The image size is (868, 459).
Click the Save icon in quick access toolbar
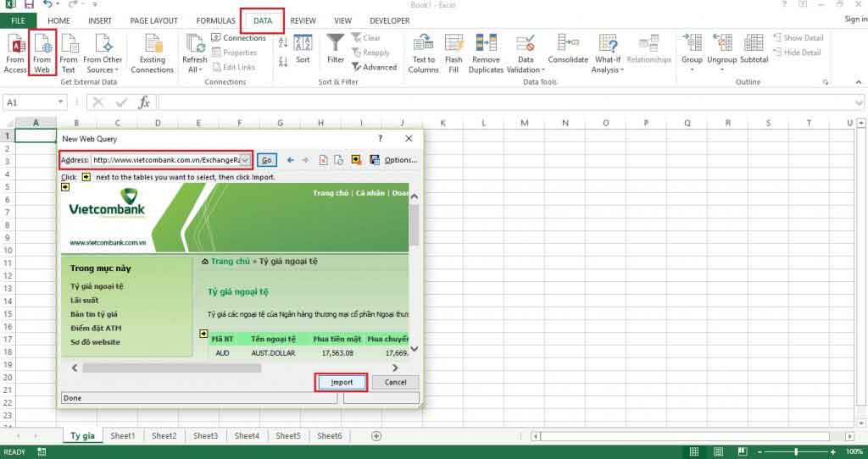coord(30,4)
